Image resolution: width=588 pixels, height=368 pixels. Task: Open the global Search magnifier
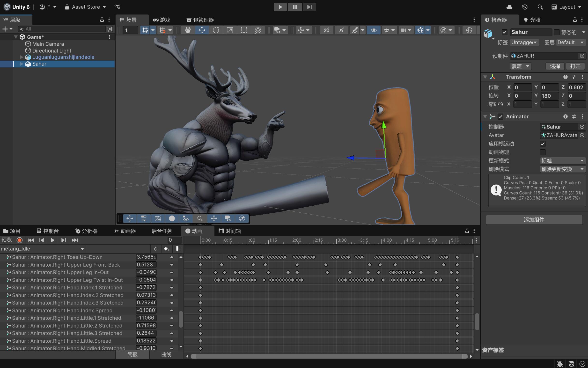pos(540,7)
